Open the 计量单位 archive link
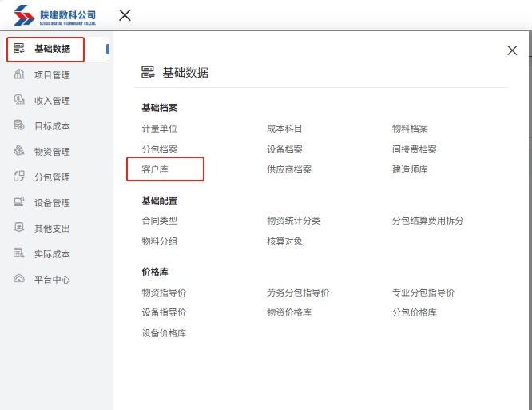Viewport: 532px width, 410px height. click(x=159, y=129)
